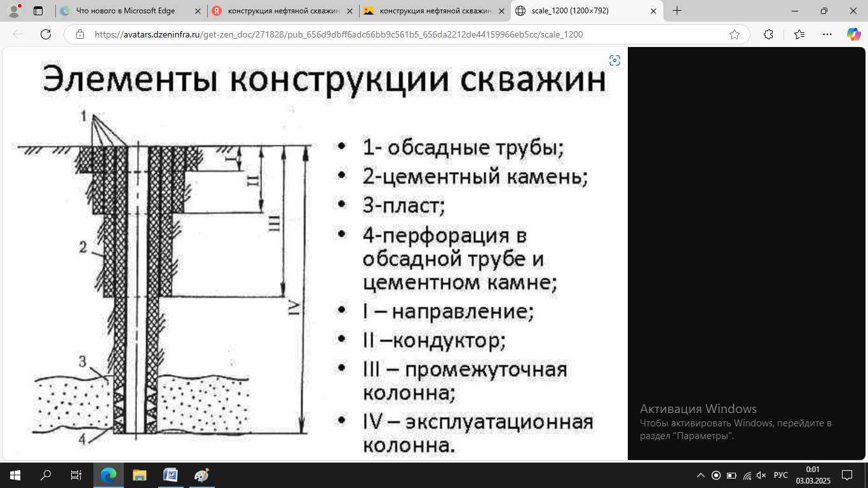Open the tab actions menu icon
This screenshot has width=868, height=488.
(38, 11)
